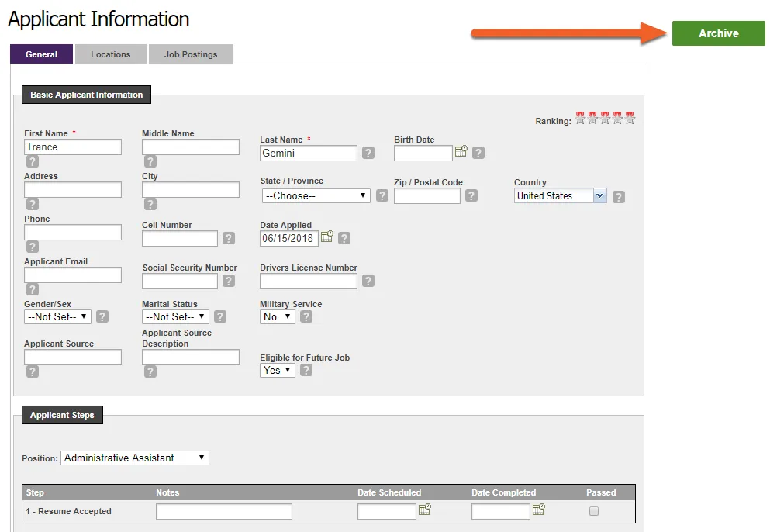
Task: Click help icon beside Zip / Postal Code
Action: click(x=471, y=195)
